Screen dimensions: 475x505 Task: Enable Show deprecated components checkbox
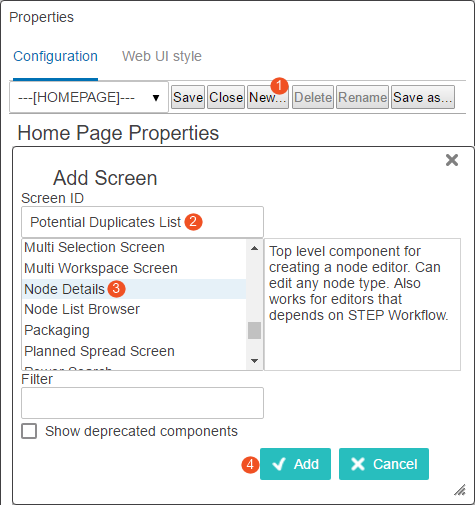point(29,431)
